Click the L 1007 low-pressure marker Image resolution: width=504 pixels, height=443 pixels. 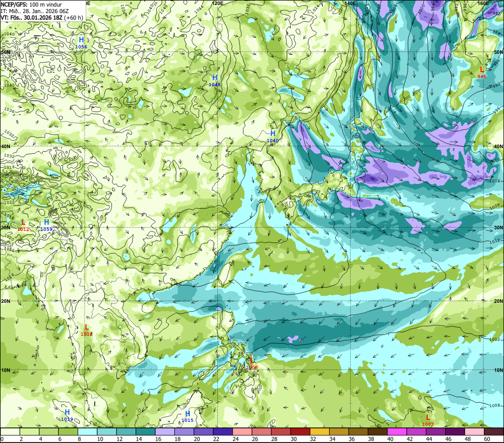coord(428,420)
